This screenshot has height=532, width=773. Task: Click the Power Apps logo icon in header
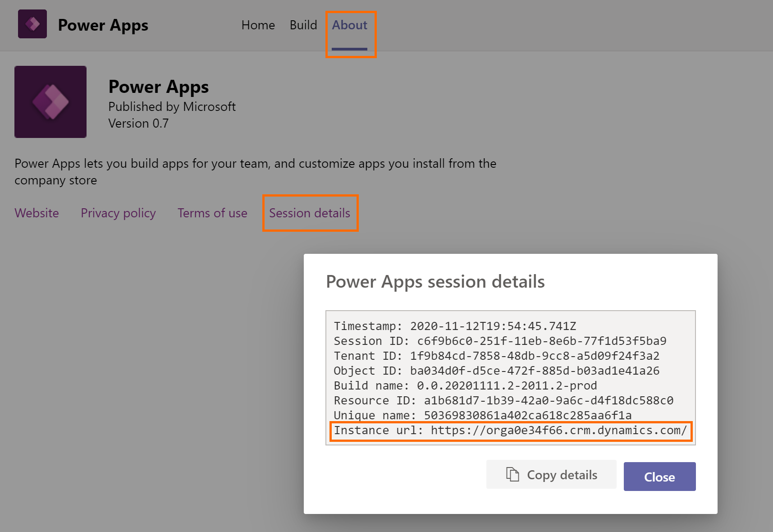[32, 24]
